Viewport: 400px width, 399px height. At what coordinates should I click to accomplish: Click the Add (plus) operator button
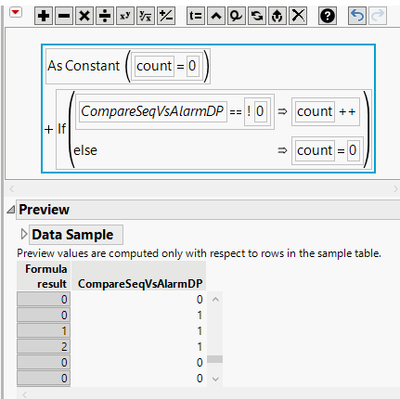point(44,16)
